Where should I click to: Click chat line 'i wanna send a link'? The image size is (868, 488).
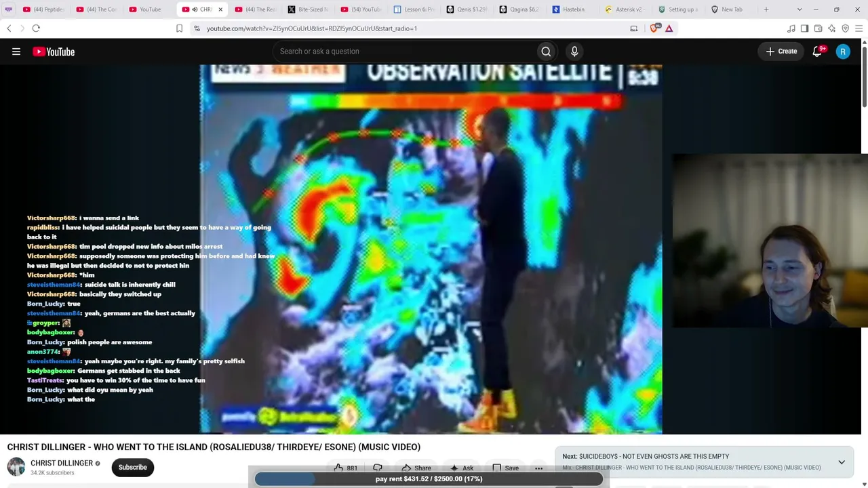click(x=83, y=218)
